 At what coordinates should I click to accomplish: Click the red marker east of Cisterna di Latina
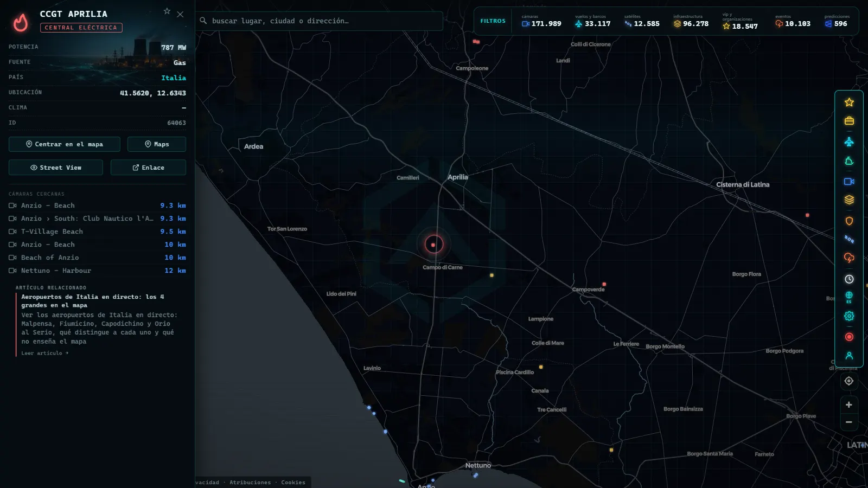click(x=807, y=215)
